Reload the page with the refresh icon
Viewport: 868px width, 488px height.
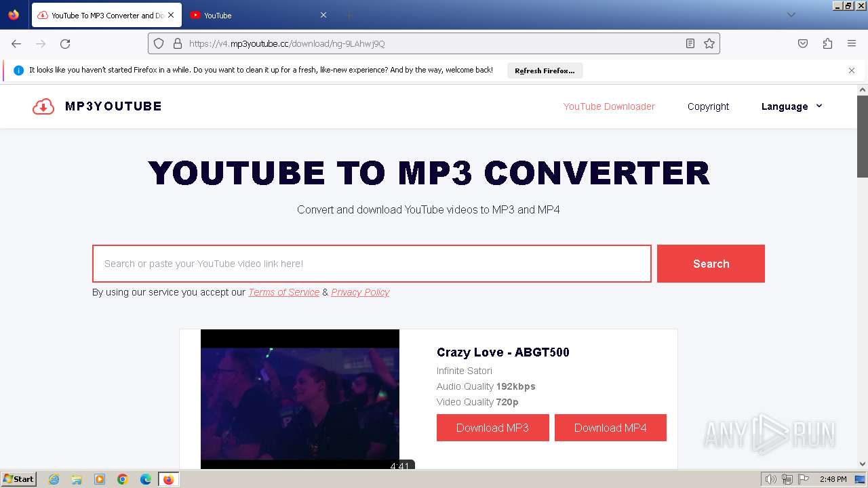[65, 43]
